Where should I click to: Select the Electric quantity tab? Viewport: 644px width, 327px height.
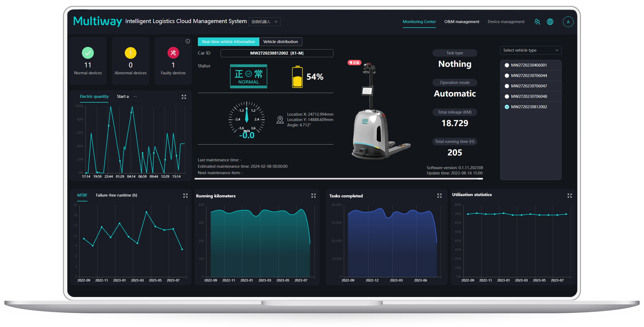click(94, 96)
